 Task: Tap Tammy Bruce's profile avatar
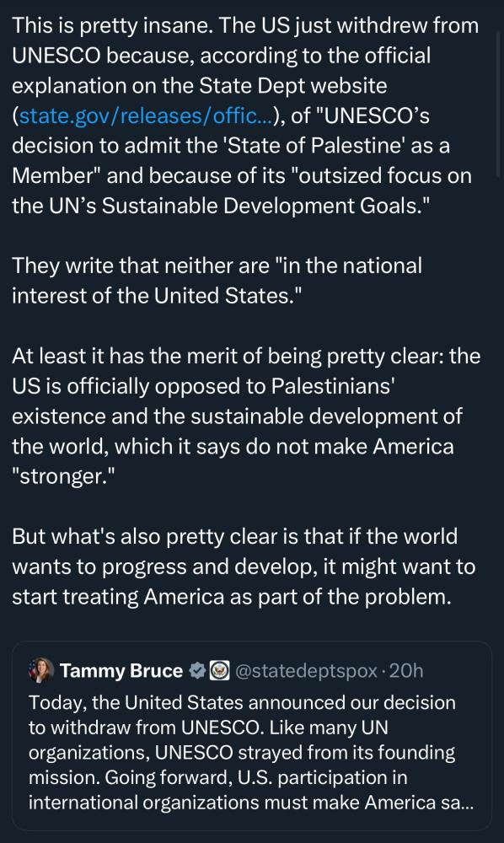(x=41, y=670)
